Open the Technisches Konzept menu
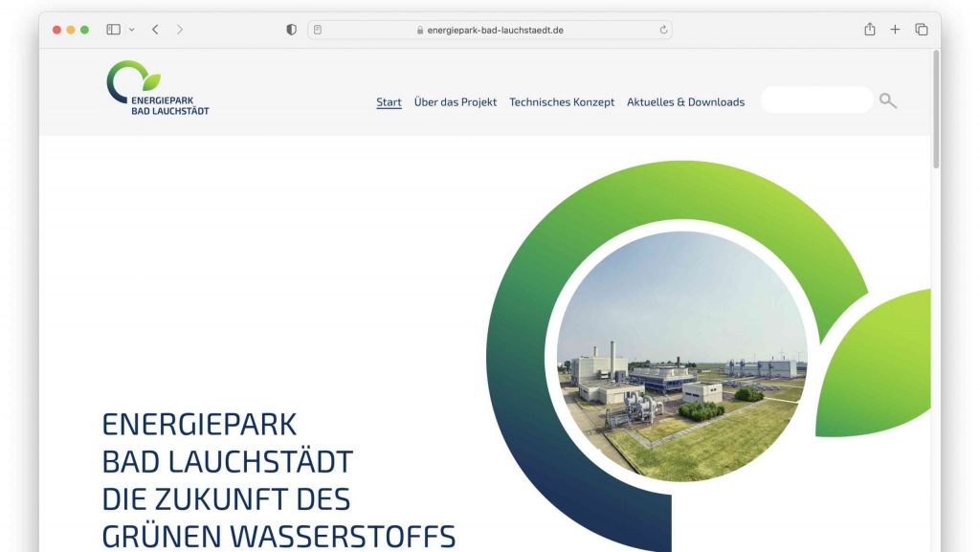This screenshot has width=980, height=552. pos(562,101)
